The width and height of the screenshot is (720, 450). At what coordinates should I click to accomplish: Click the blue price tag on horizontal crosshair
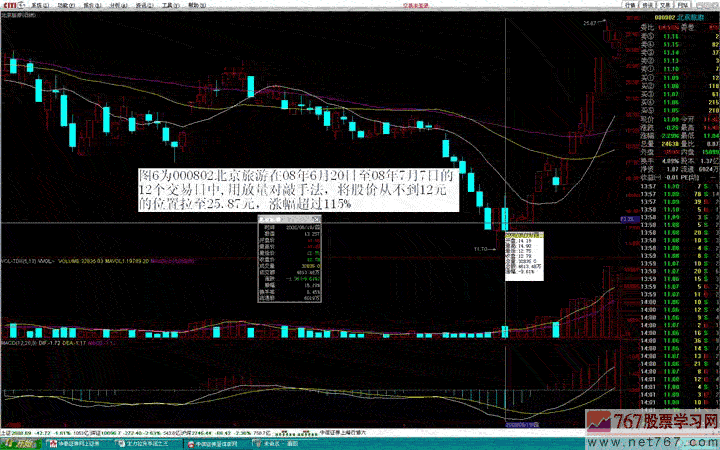point(630,219)
